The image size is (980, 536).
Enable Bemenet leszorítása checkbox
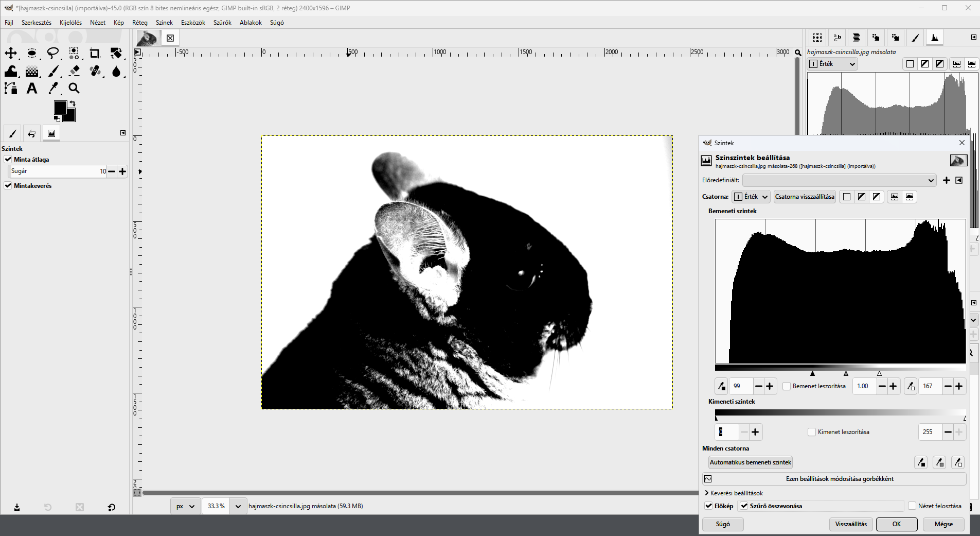coord(787,386)
